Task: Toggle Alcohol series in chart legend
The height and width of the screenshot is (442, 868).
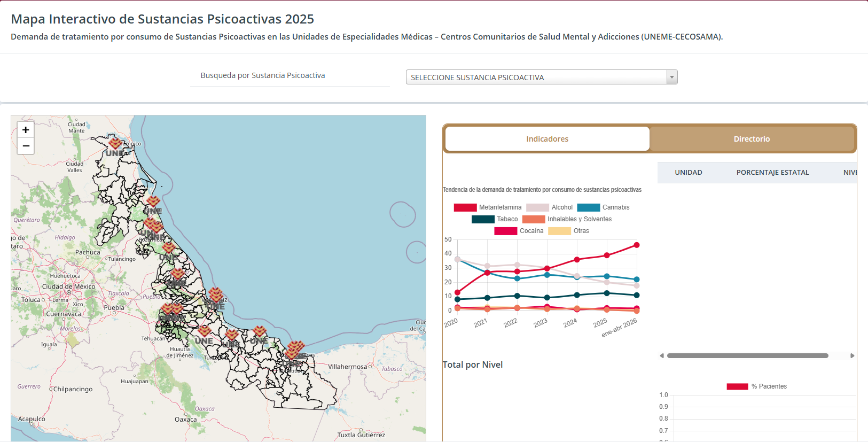Action: coord(549,207)
